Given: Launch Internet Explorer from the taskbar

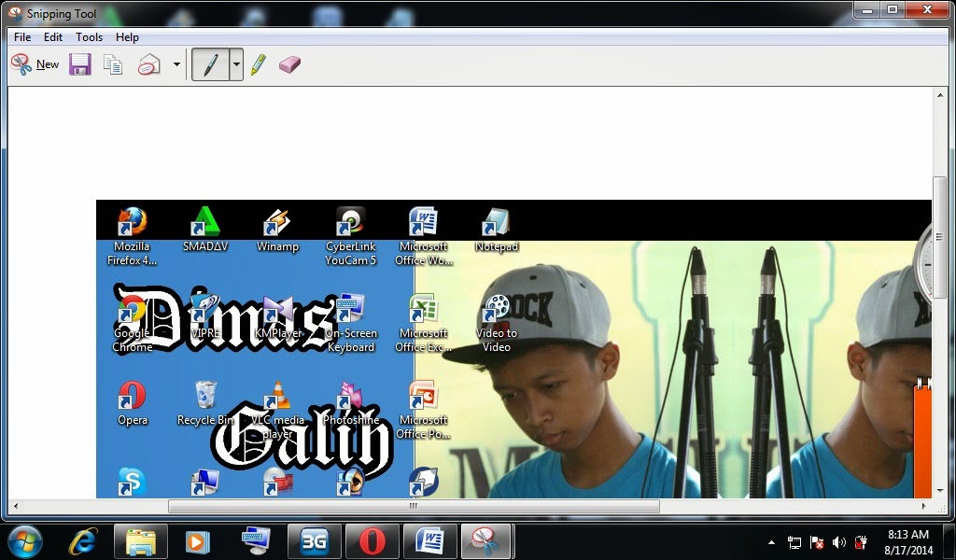Looking at the screenshot, I should pyautogui.click(x=83, y=541).
